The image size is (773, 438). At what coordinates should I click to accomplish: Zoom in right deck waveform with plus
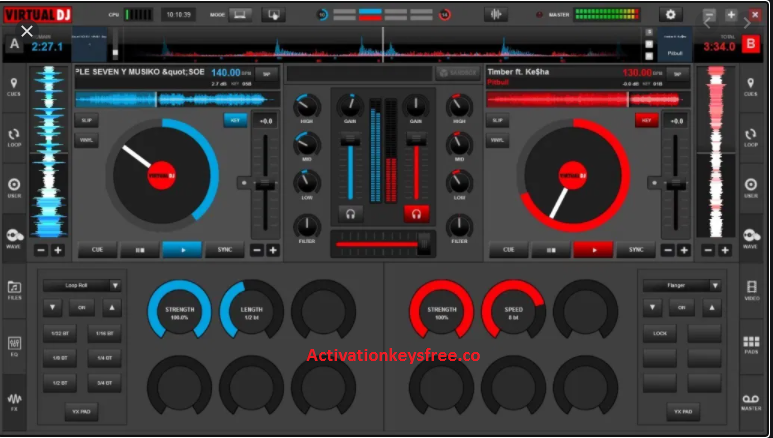[x=725, y=250]
